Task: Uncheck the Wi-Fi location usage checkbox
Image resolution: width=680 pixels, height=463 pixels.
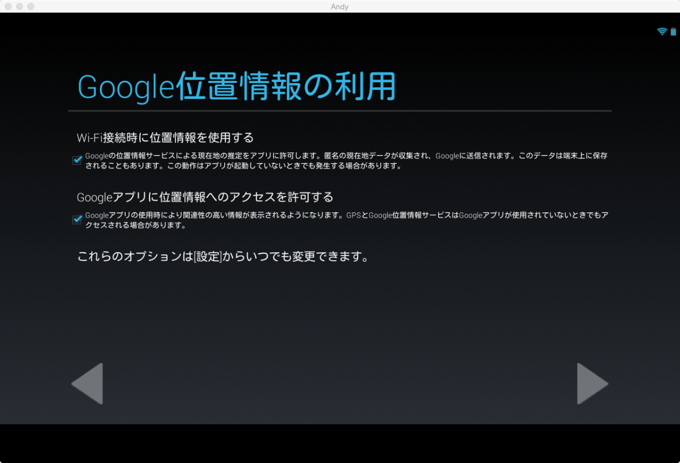Action: coord(77,160)
